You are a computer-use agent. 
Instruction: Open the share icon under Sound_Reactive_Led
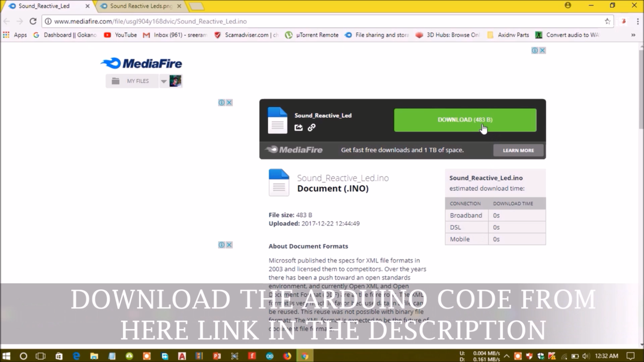point(298,128)
